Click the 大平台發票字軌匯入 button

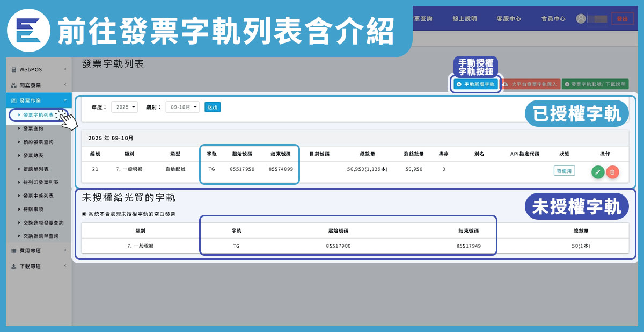(531, 84)
